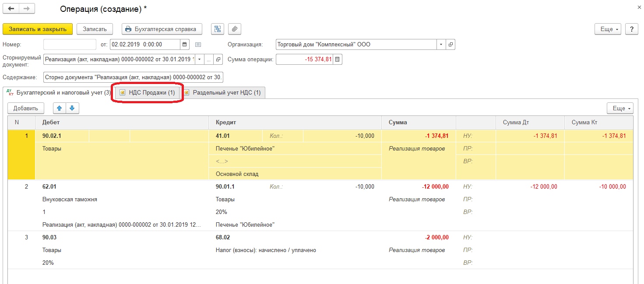Screen dimensions: 644x284
Task: Open the top Еще menu
Action: (x=608, y=29)
